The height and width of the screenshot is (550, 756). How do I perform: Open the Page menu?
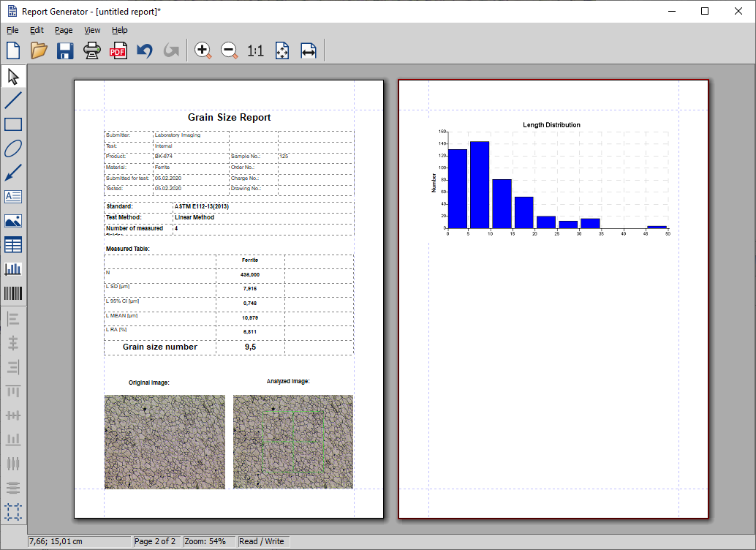click(x=64, y=30)
